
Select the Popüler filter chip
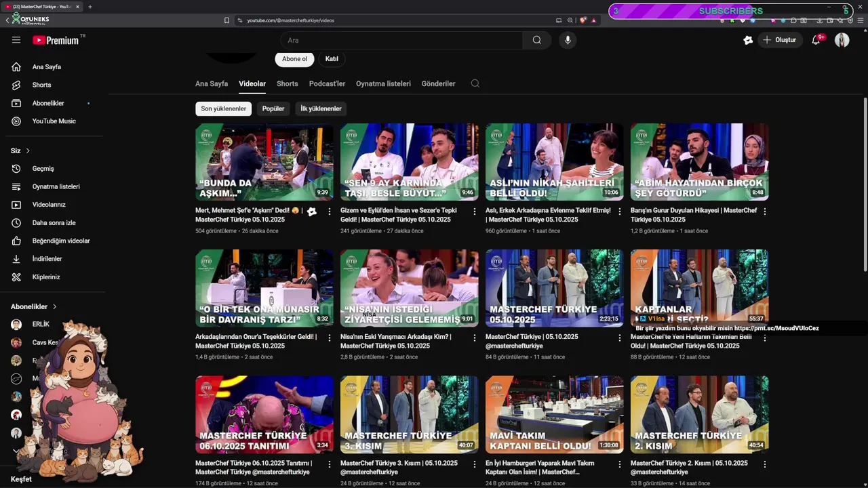(x=273, y=108)
